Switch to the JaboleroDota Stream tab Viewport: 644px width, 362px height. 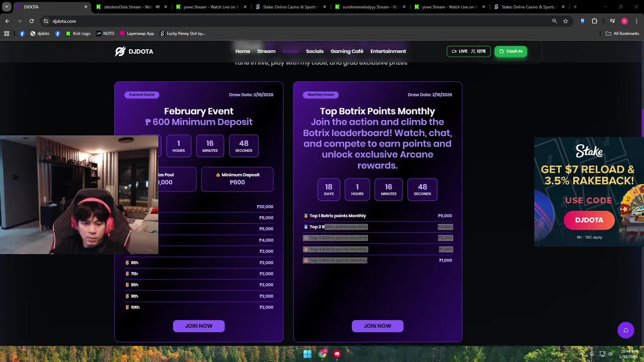[127, 7]
